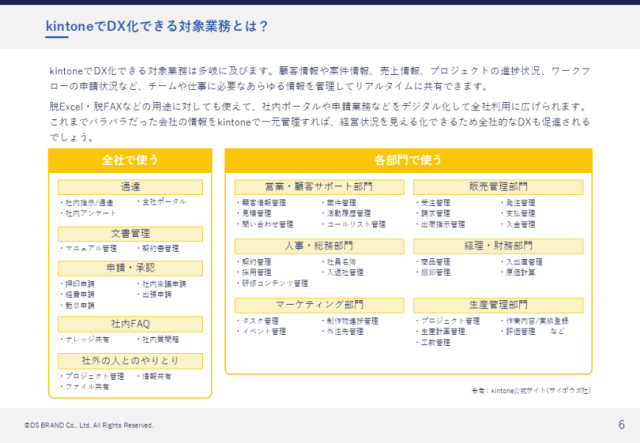The image size is (640, 443).
Task: Select the 'イベント管理' item
Action: [264, 332]
